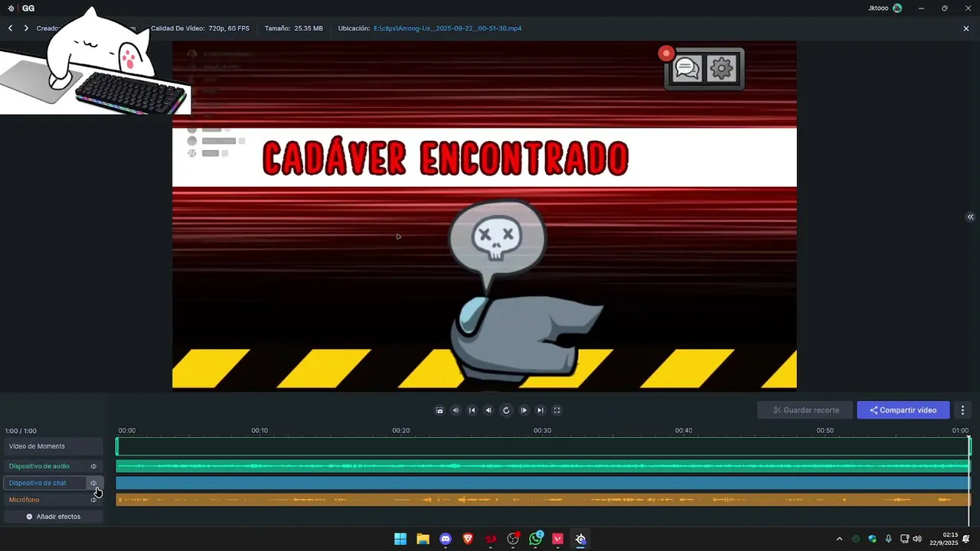980x551 pixels.
Task: Expand the side panel double-chevron
Action: pos(970,217)
